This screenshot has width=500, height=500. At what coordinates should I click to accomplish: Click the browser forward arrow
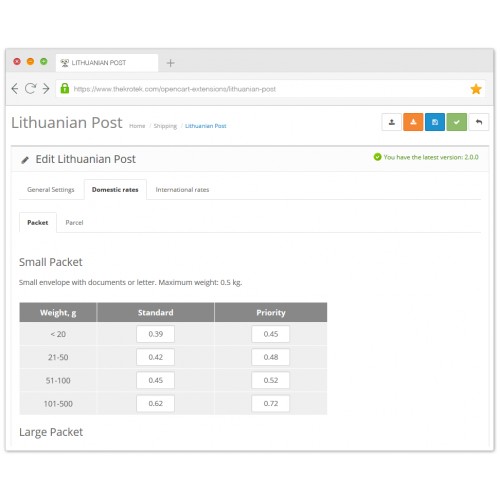pos(46,89)
